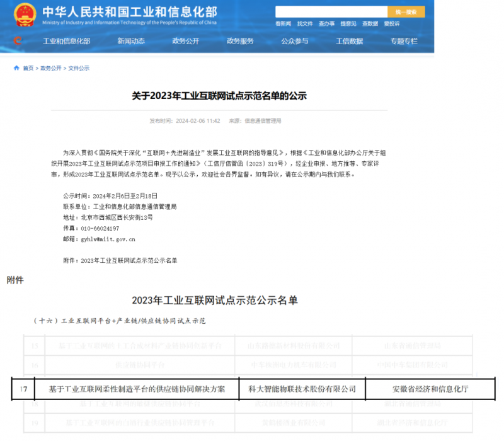Open the 要投诉 quick link
This screenshot has height=441, width=504.
(x=392, y=23)
